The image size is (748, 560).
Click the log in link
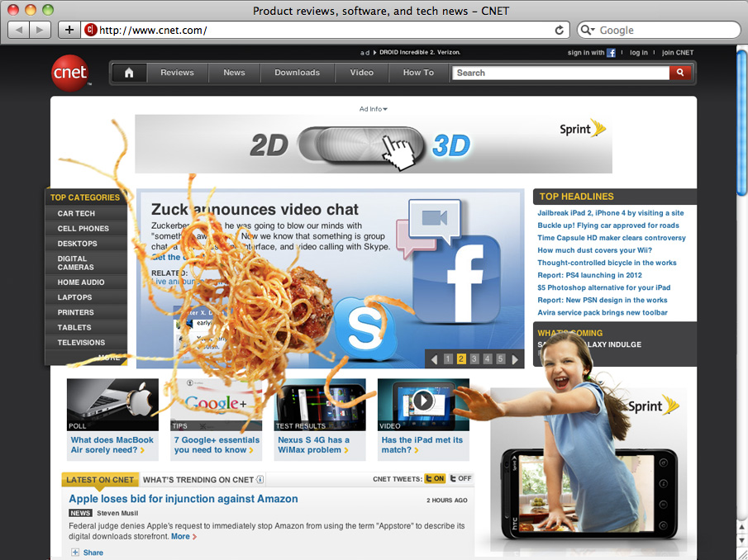click(639, 52)
